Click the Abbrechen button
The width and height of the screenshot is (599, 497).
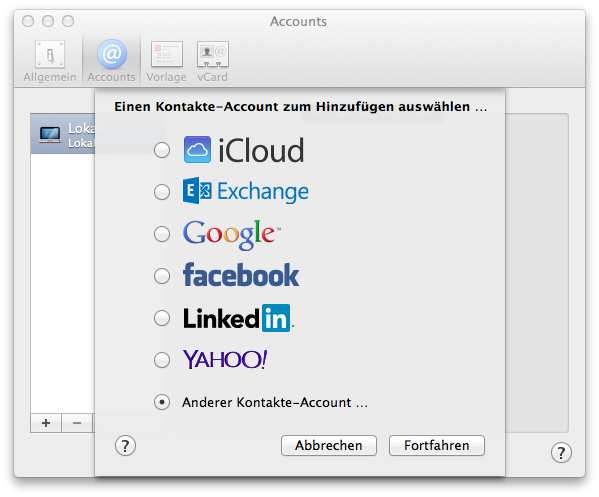(x=329, y=445)
